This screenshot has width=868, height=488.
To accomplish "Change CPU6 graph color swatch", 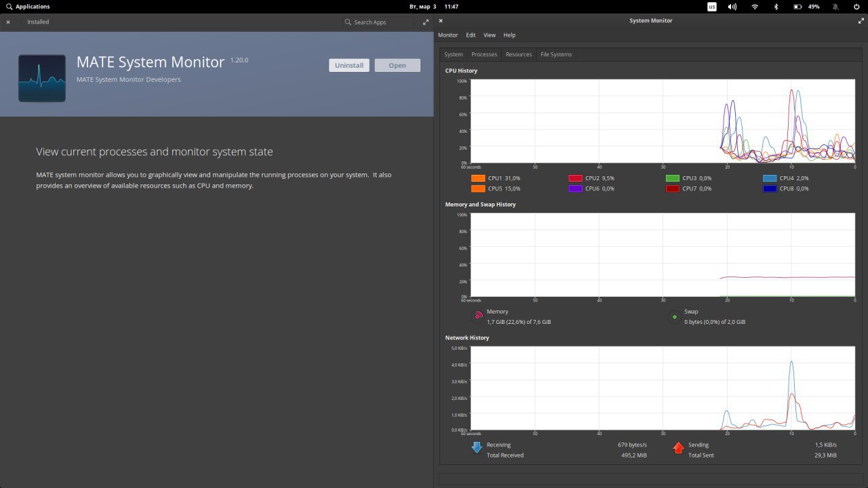I will point(575,188).
